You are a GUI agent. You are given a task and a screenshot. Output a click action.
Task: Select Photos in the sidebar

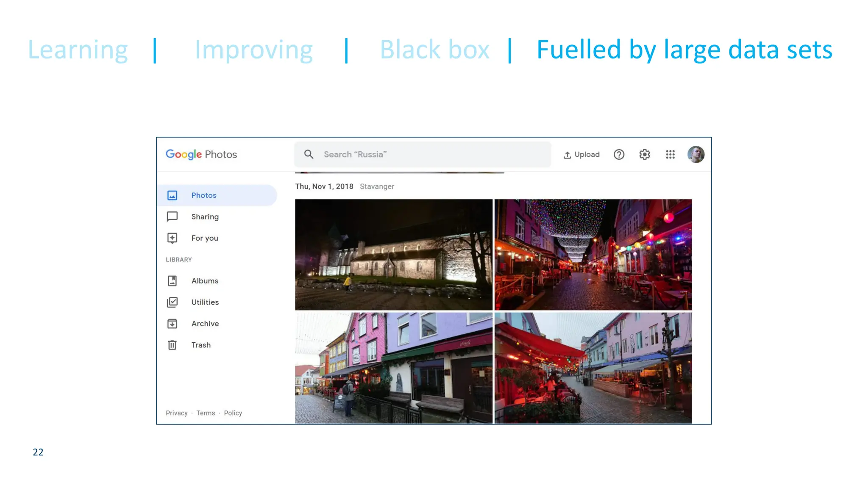[217, 195]
